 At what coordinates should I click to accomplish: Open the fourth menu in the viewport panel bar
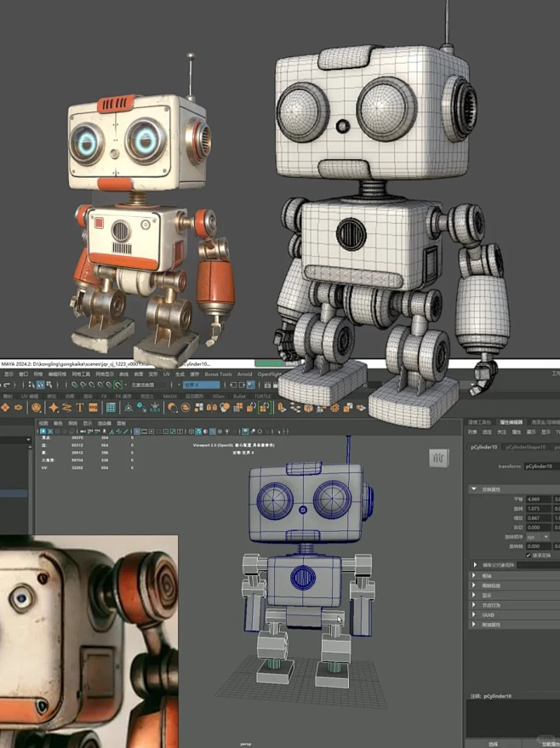(88, 423)
